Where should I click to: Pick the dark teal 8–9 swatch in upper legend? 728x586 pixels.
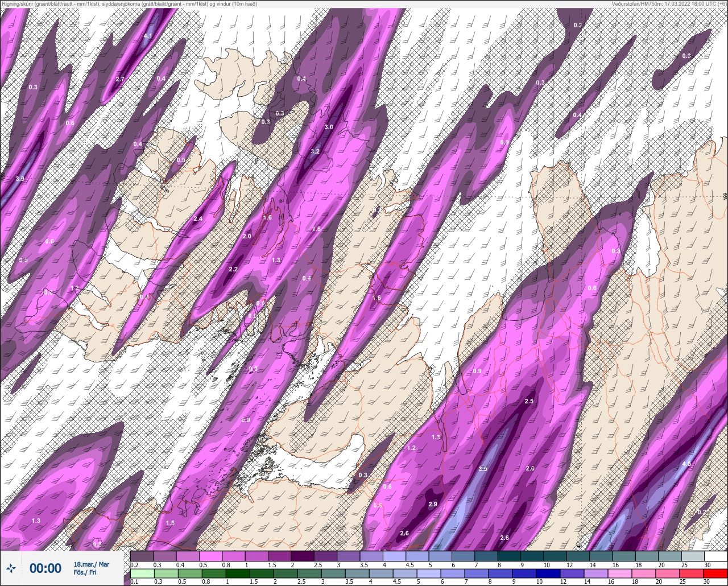[508, 556]
